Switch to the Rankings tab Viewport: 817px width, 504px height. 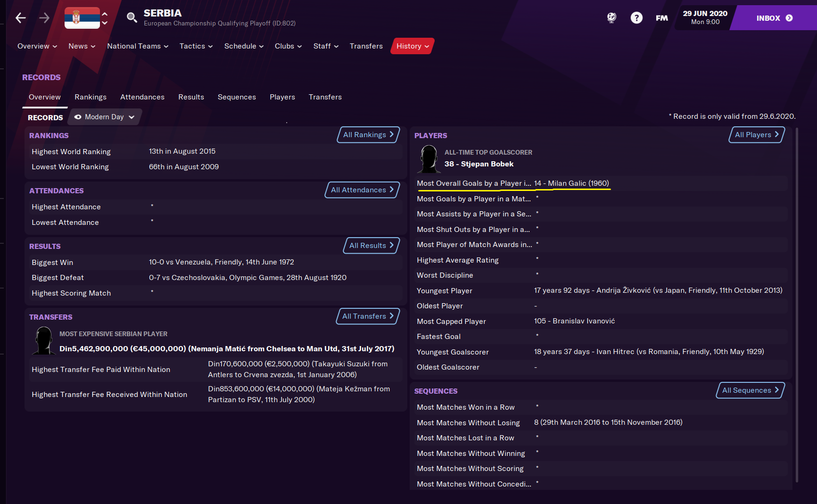point(91,97)
